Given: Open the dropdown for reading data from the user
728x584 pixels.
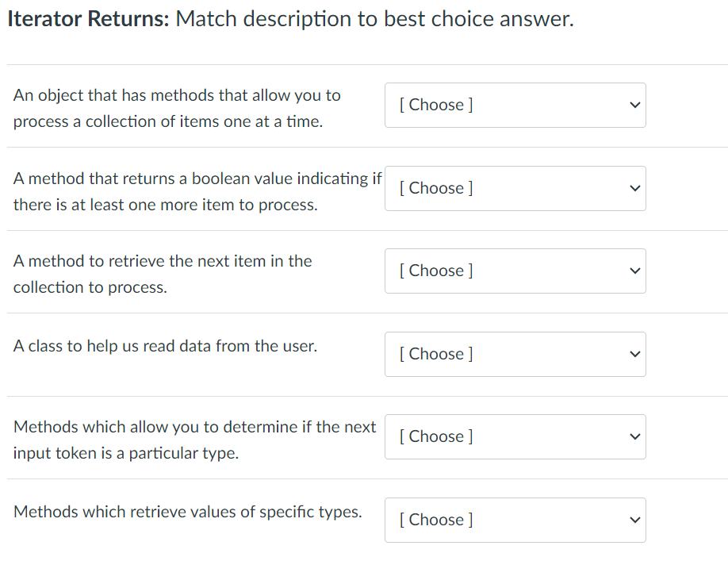Looking at the screenshot, I should [515, 354].
